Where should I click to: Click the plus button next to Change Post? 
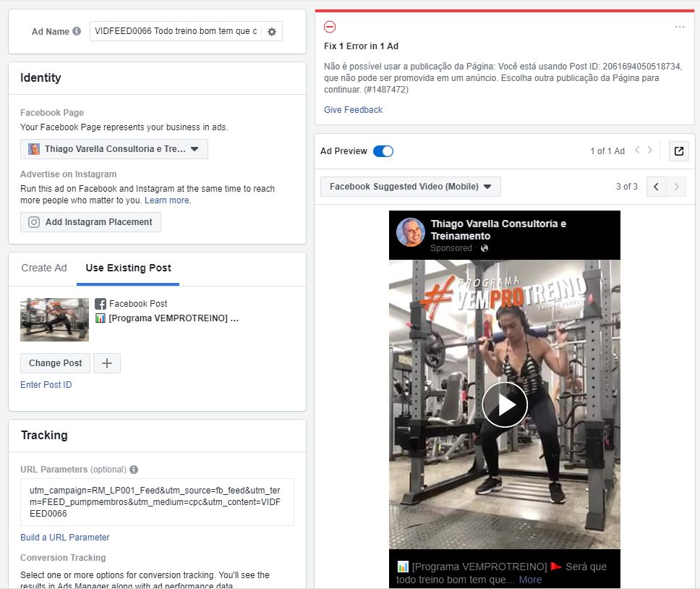(107, 363)
